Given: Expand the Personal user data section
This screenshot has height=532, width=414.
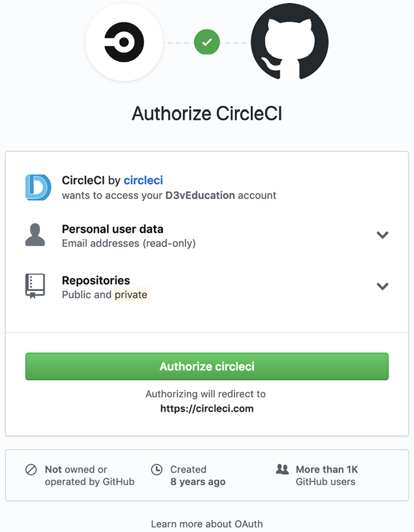Looking at the screenshot, I should click(382, 235).
